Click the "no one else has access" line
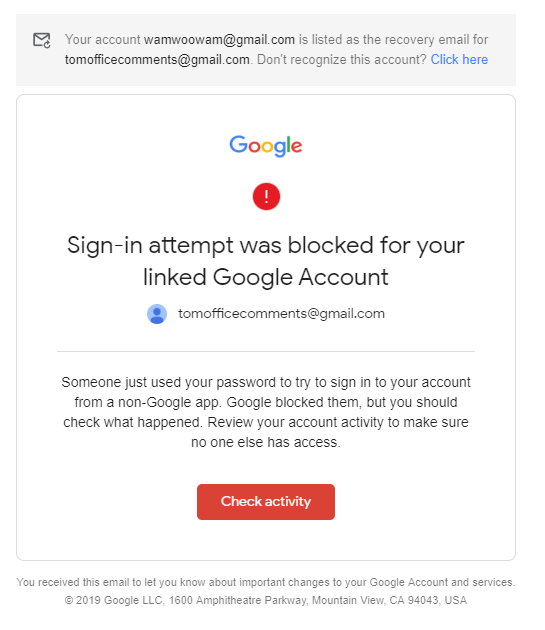The image size is (545, 630). click(x=266, y=442)
